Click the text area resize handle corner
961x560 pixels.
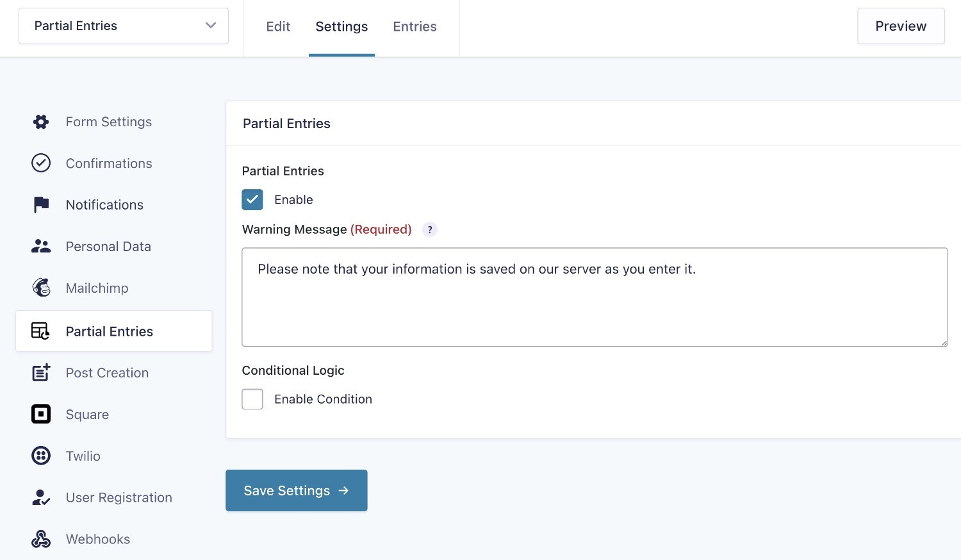click(944, 342)
